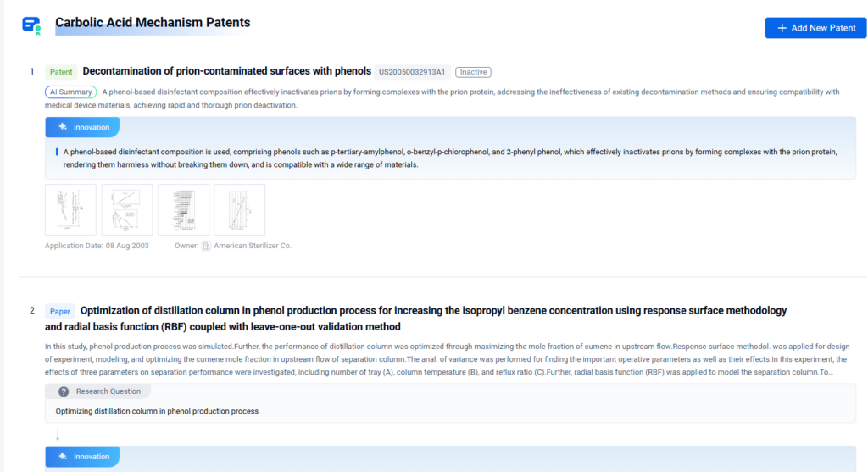Click the Inactive status badge
The height and width of the screenshot is (472, 868).
(473, 72)
